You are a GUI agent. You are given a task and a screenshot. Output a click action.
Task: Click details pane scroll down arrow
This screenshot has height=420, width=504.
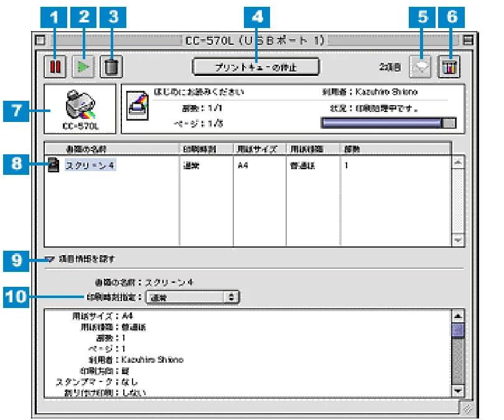pos(458,391)
